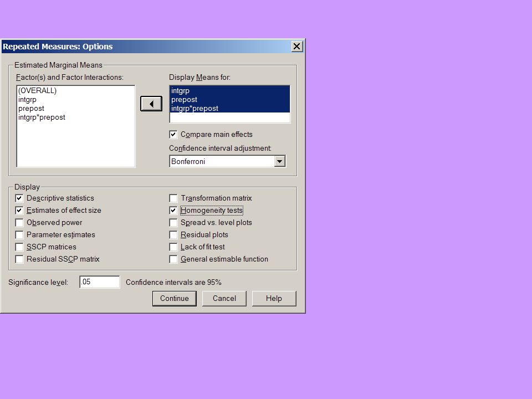Enable Spread vs. level plots checkbox
Viewport: 532px width, 399px height.
[173, 223]
